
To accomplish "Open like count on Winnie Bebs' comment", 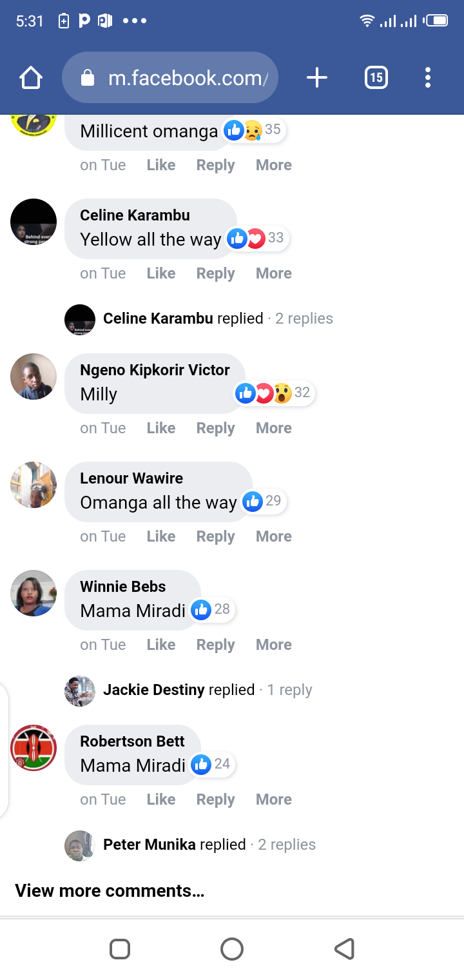I will pos(211,609).
